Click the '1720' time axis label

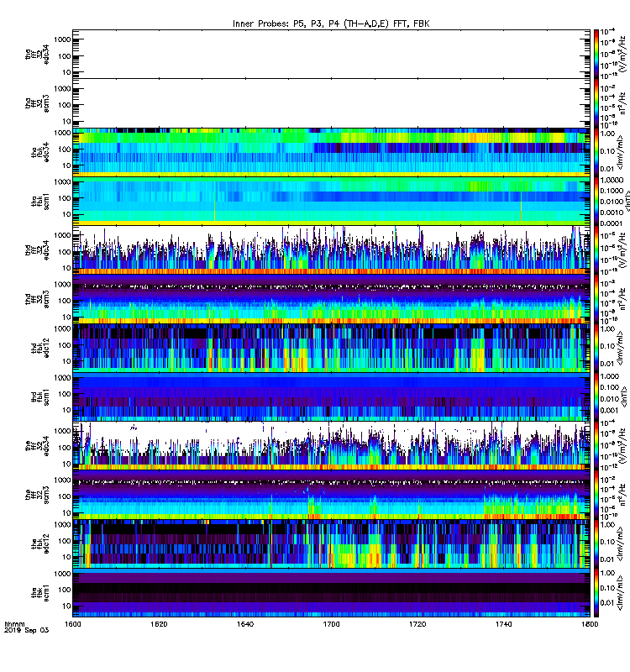point(417,624)
